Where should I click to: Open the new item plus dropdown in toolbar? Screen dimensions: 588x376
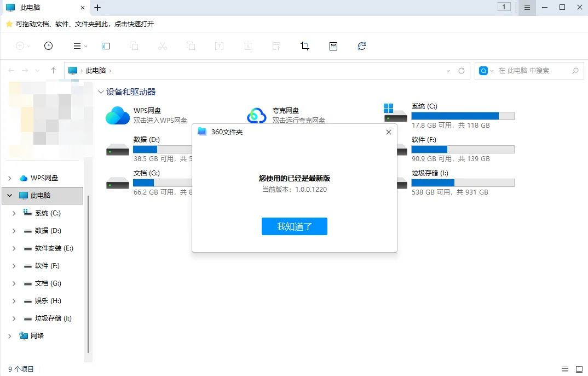[23, 46]
